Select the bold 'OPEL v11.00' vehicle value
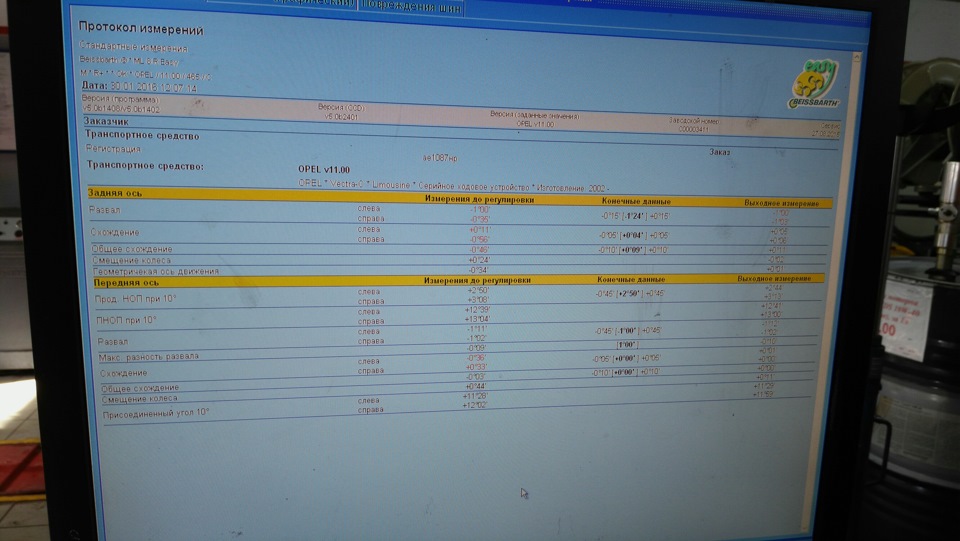The height and width of the screenshot is (541, 960). pyautogui.click(x=324, y=170)
